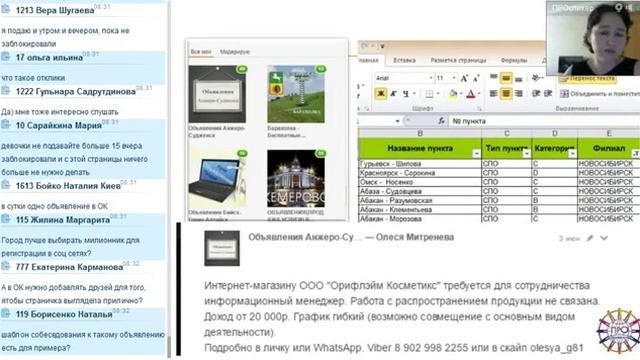Align text right in cells
Image resolution: width=640 pixels, height=360 pixels.
tap(518, 93)
